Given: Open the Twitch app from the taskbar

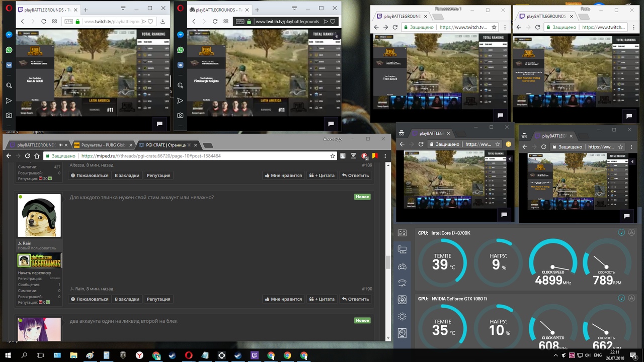Looking at the screenshot, I should coord(255,355).
